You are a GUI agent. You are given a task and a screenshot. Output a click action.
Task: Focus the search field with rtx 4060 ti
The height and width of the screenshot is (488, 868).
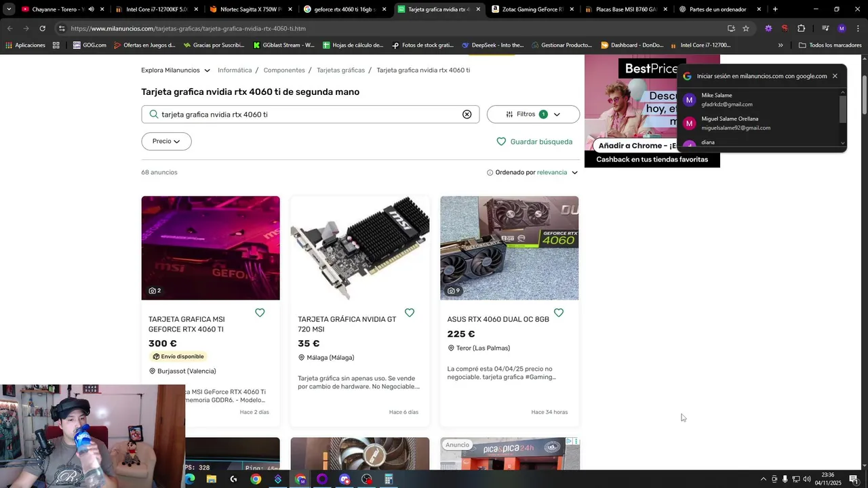pyautogui.click(x=309, y=115)
